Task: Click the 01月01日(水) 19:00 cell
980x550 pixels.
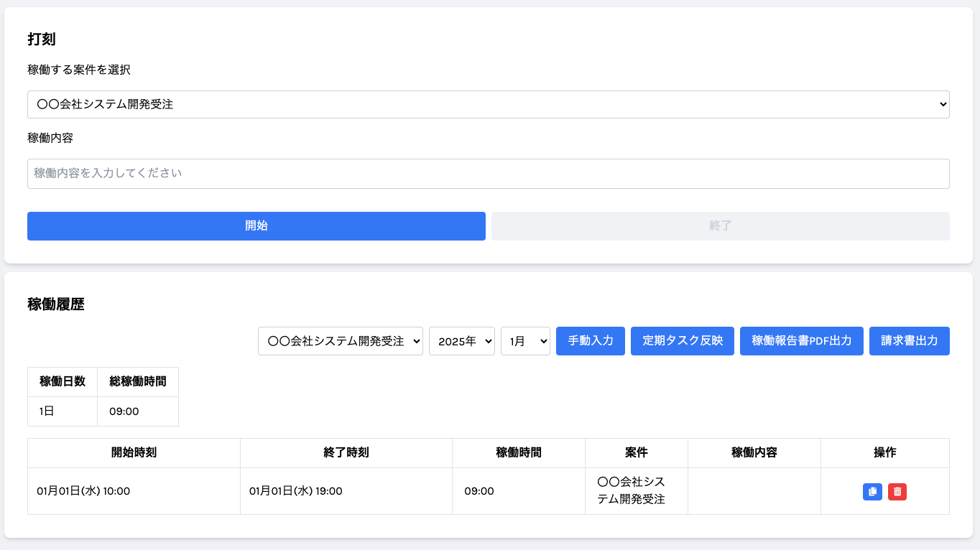Action: (346, 491)
